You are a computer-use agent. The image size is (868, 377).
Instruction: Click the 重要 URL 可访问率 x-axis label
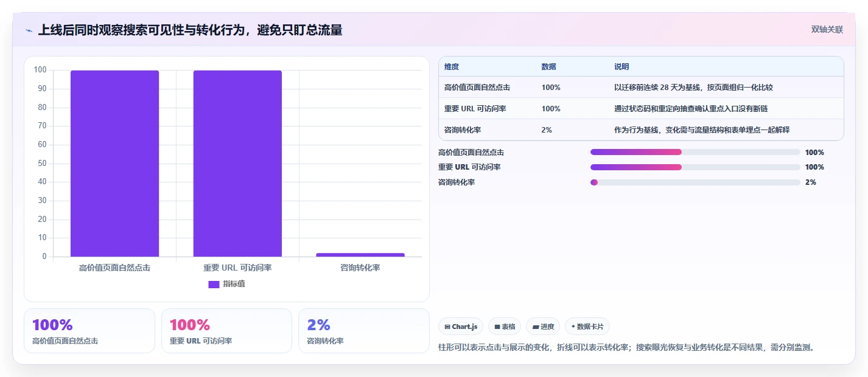click(x=237, y=268)
